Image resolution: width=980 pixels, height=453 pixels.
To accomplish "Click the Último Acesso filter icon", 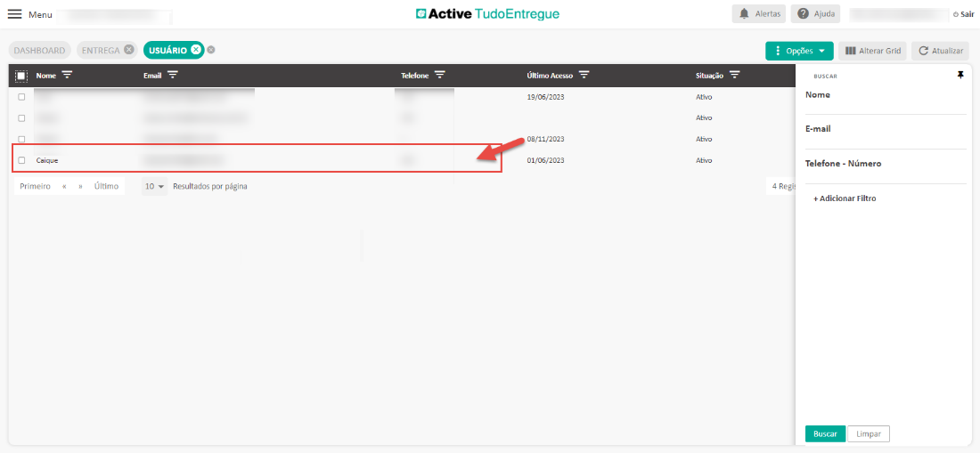I will (584, 75).
